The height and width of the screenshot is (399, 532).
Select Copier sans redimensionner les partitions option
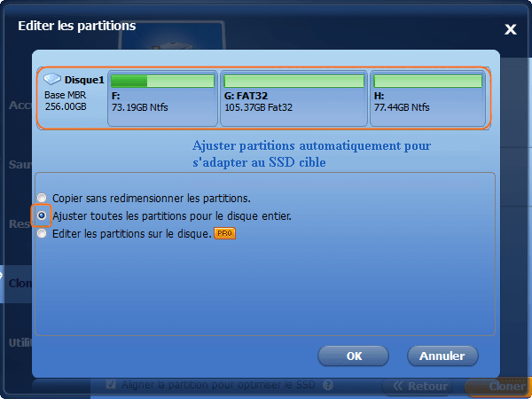42,198
